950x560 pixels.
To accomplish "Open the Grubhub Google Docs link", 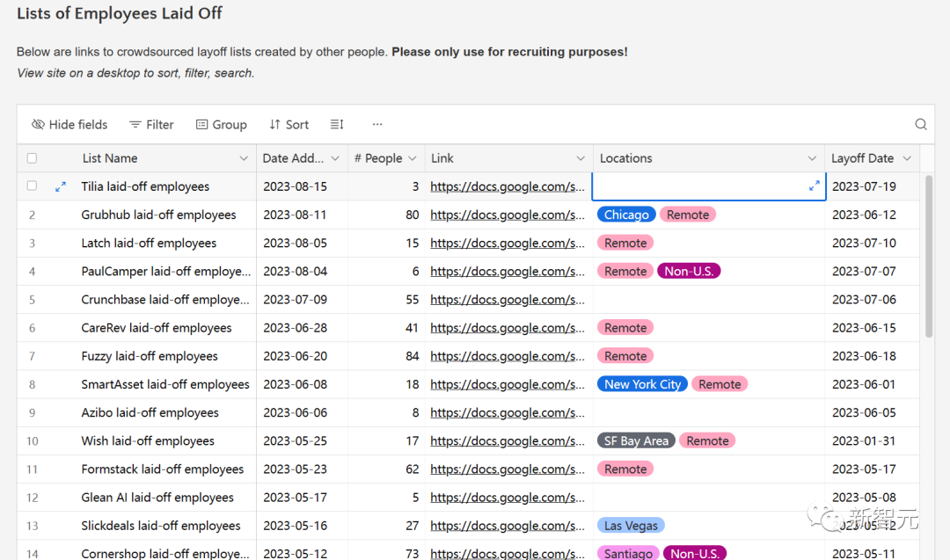I will click(507, 215).
